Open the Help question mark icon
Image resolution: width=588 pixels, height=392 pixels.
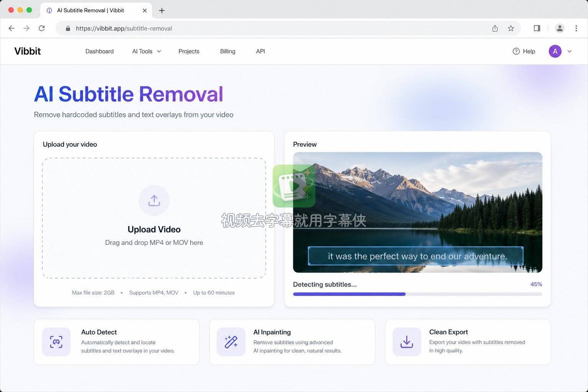tap(516, 51)
